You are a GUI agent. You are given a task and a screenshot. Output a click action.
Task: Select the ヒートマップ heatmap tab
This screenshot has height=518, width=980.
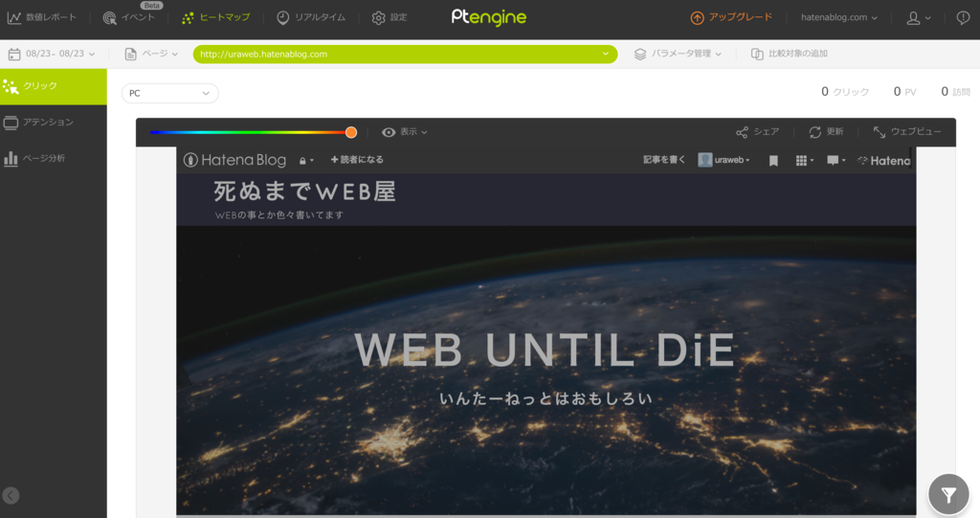click(215, 17)
